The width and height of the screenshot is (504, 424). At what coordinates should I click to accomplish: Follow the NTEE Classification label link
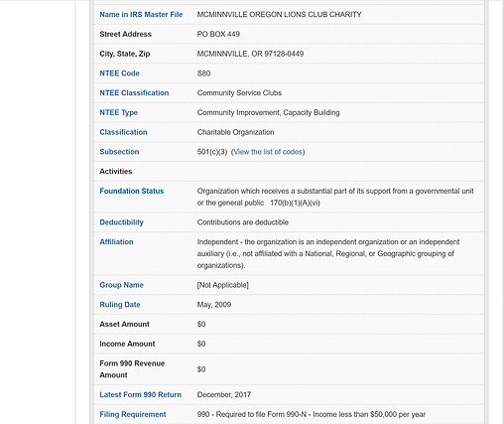click(x=134, y=93)
